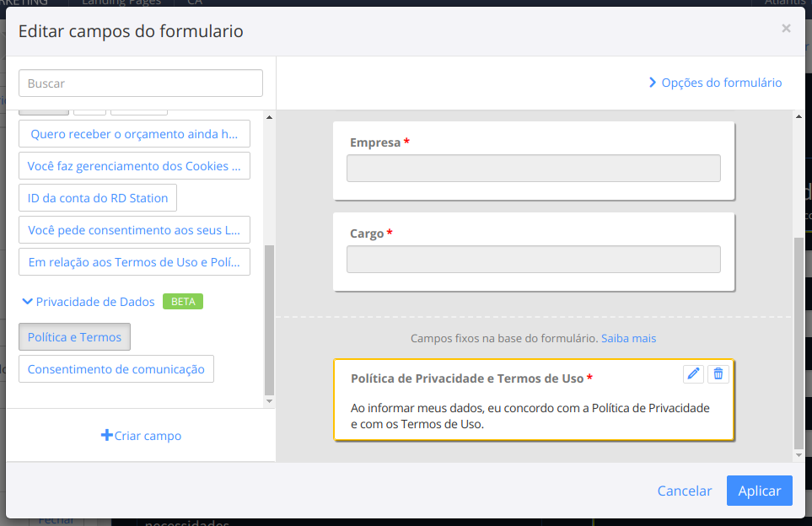Add the Consentimento de comunicação field
The height and width of the screenshot is (526, 812).
pos(116,369)
